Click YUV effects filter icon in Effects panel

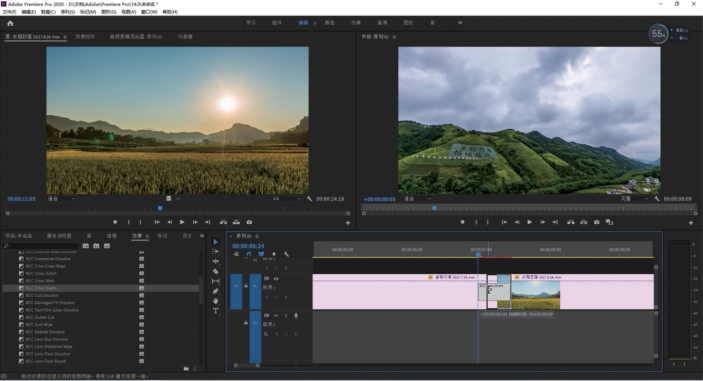point(107,246)
